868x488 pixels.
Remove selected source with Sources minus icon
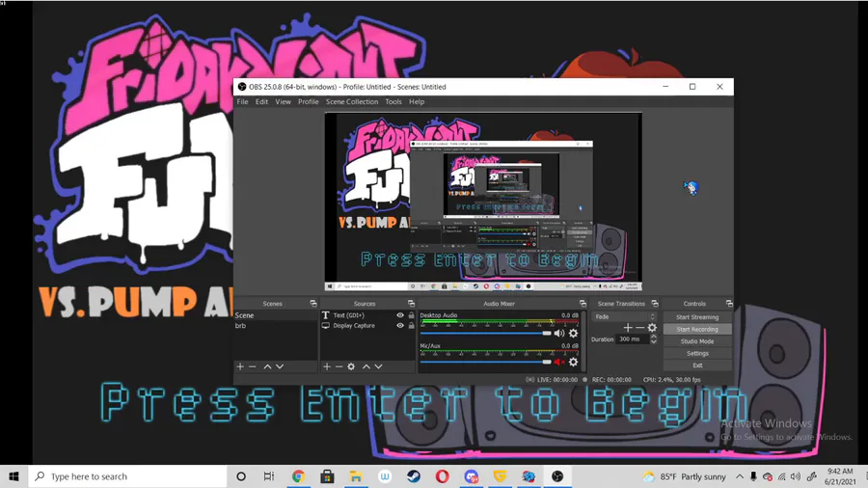coord(339,366)
